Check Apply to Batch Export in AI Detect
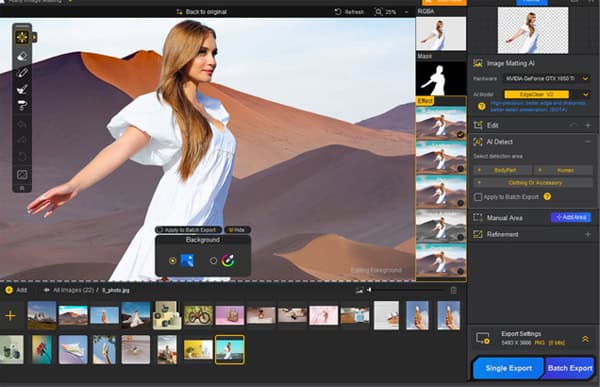This screenshot has width=600, height=387. (x=478, y=197)
